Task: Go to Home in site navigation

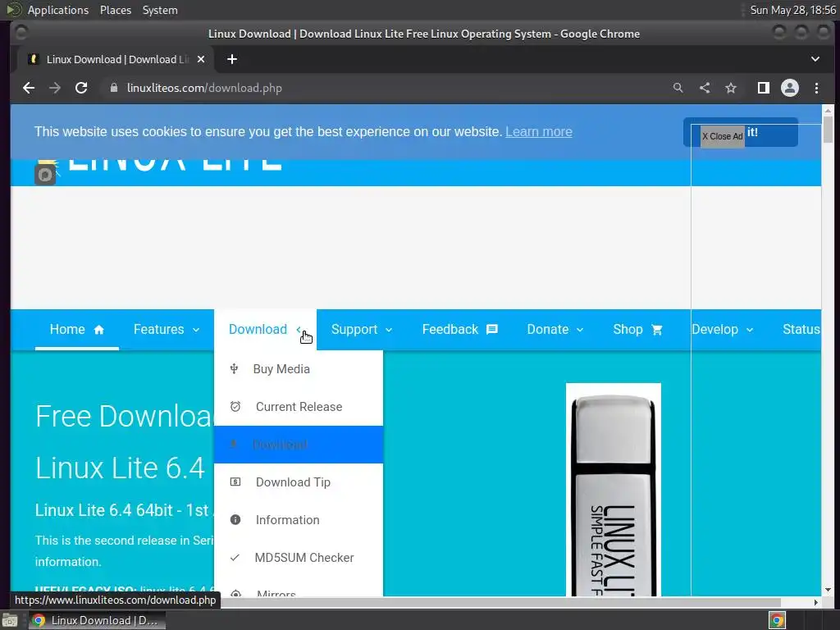Action: pyautogui.click(x=76, y=330)
